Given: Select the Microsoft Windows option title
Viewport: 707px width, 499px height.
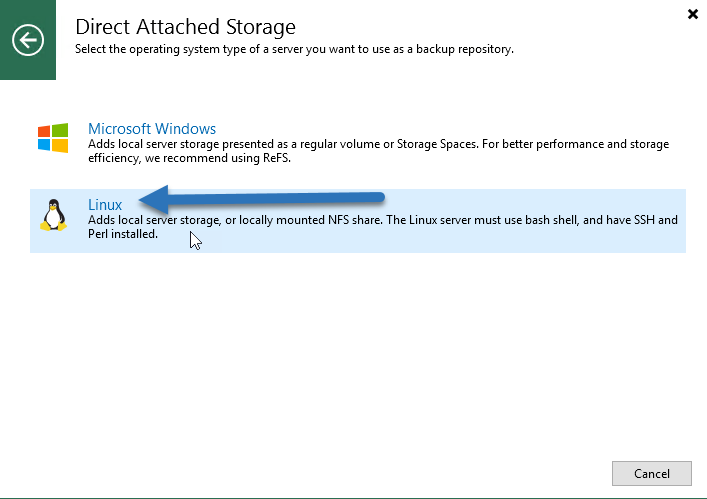Looking at the screenshot, I should tap(152, 128).
